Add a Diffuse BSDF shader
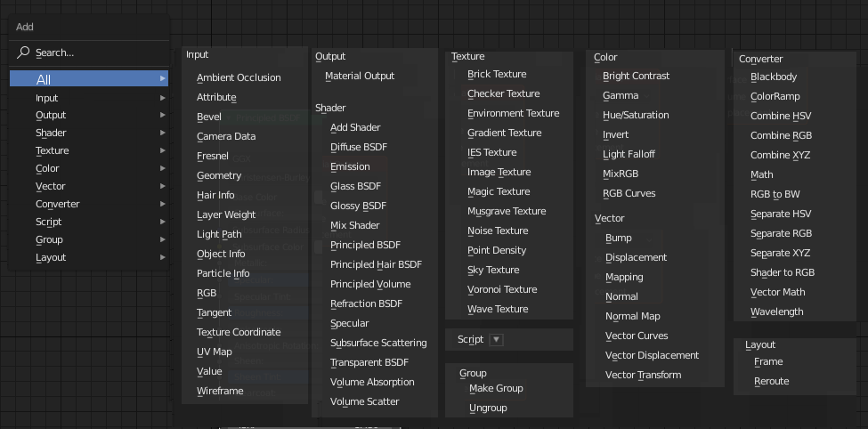 tap(359, 147)
